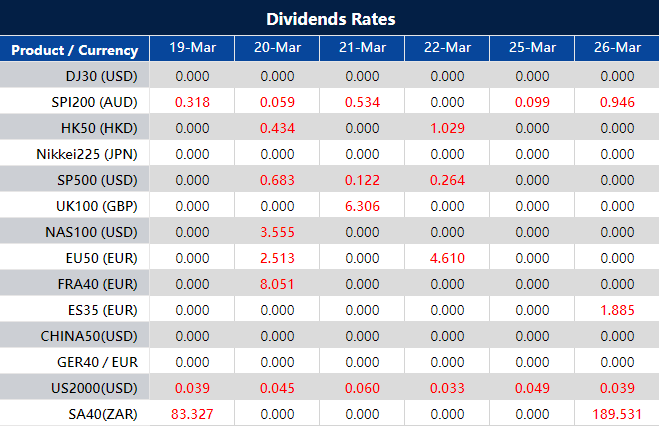659x426 pixels.
Task: Click the 83.327 value for SA40
Action: point(192,413)
